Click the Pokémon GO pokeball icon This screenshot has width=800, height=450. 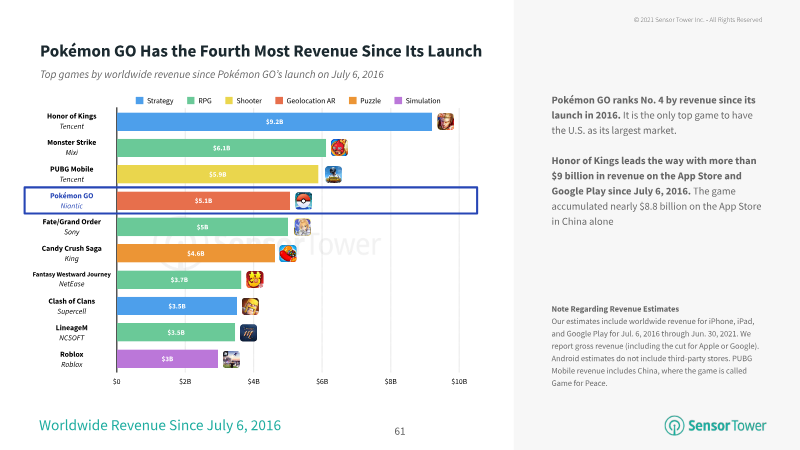304,201
